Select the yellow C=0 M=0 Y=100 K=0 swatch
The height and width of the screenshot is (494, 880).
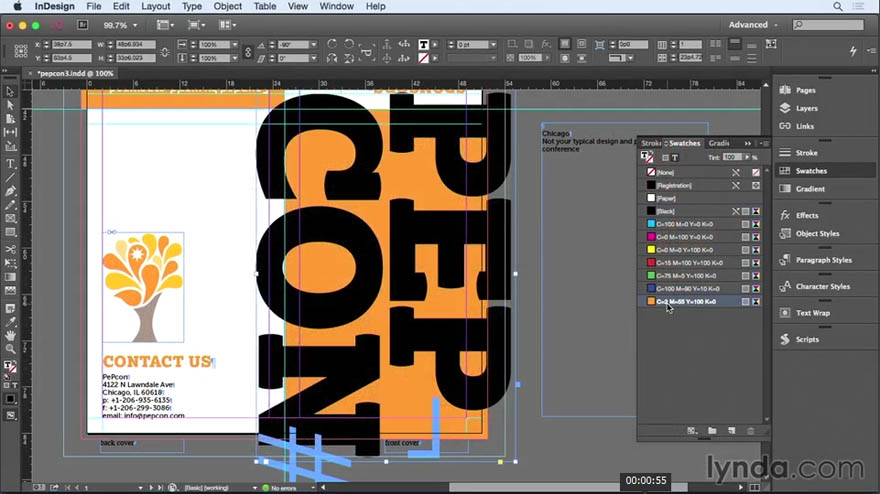click(x=702, y=250)
